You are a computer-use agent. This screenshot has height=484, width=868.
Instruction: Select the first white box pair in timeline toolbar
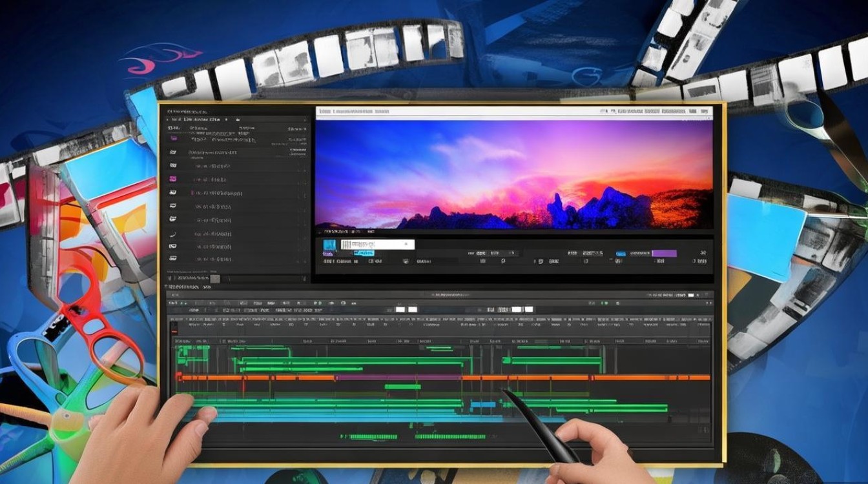pos(406,310)
